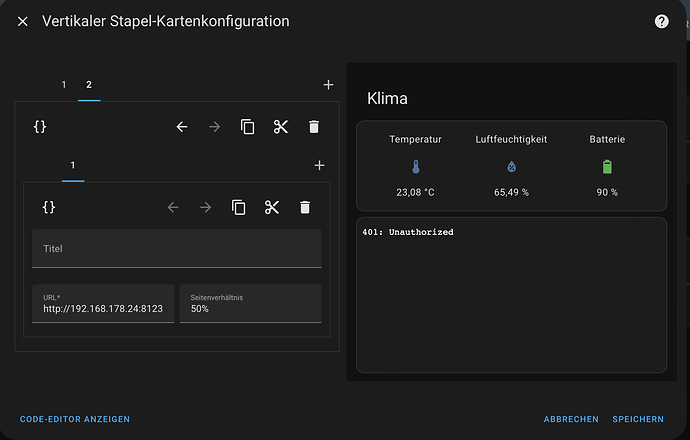Move the outer card right with the forward arrow
The width and height of the screenshot is (690, 440).
215,127
